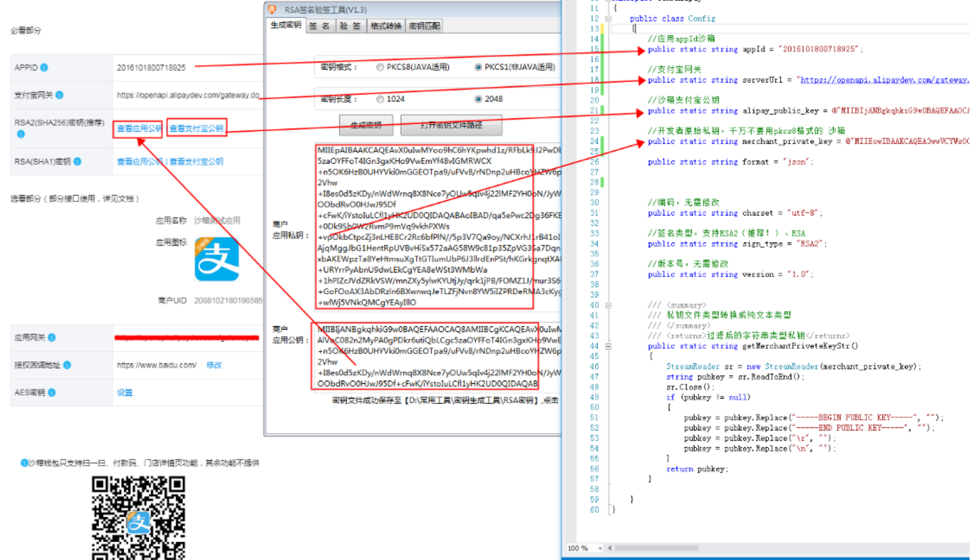Click the info icon beside 支付宝网关
Screen dimensions: 972x560
[59, 95]
